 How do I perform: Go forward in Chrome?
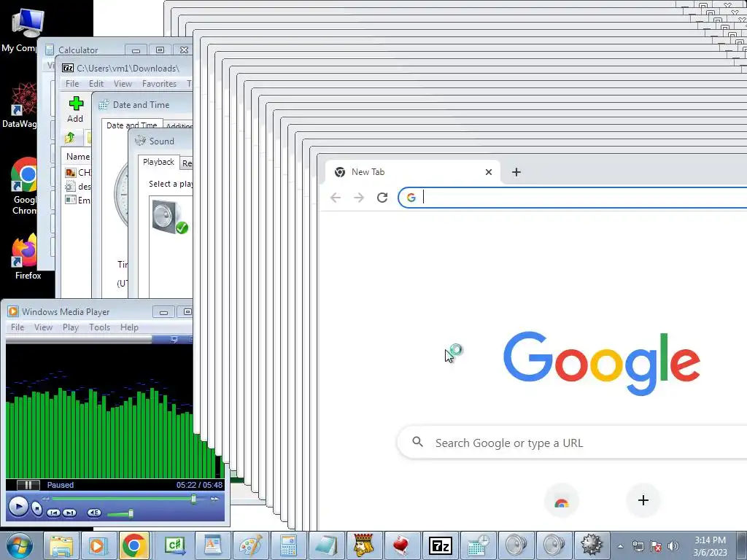(x=359, y=198)
